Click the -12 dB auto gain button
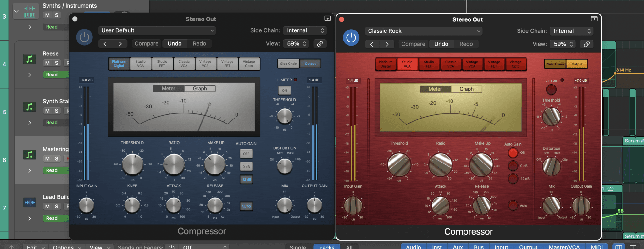The image size is (644, 249). (x=246, y=180)
